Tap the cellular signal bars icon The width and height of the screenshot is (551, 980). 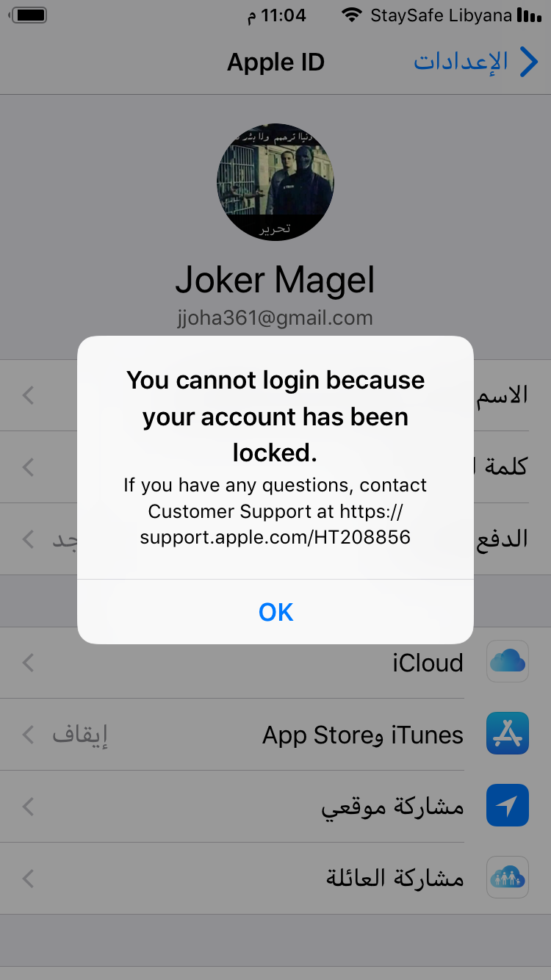coord(529,15)
